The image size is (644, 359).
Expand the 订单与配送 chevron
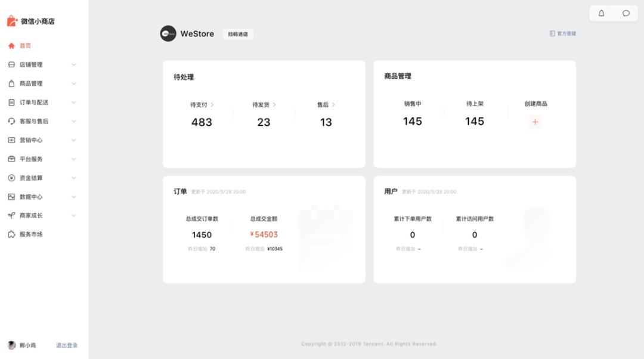click(73, 103)
